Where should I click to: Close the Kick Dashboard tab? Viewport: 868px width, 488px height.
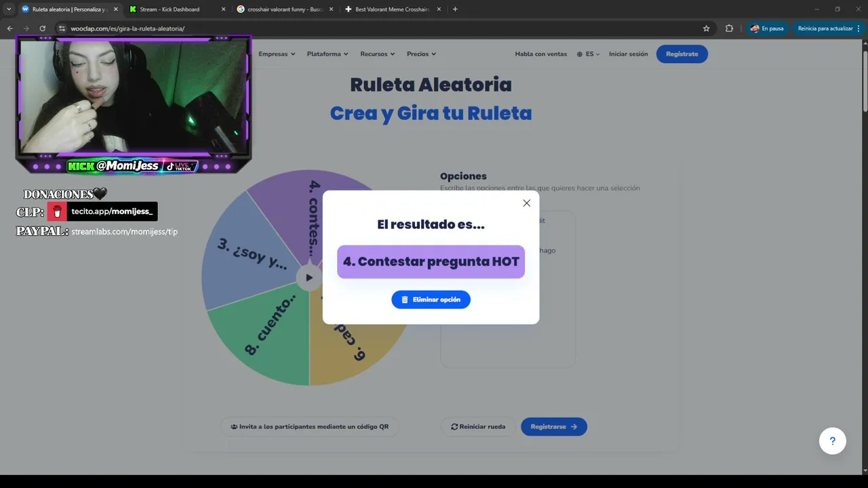coord(223,9)
